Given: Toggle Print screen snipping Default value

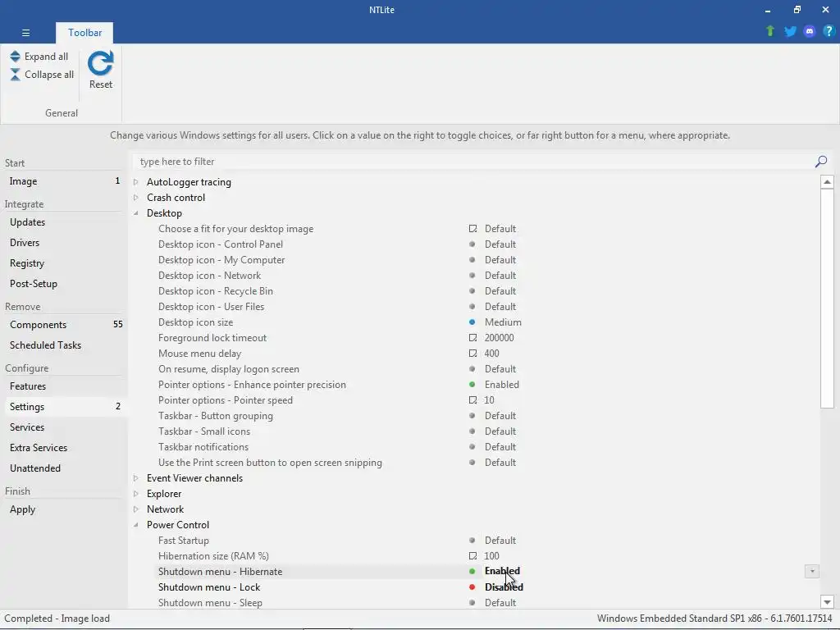Looking at the screenshot, I should point(500,463).
